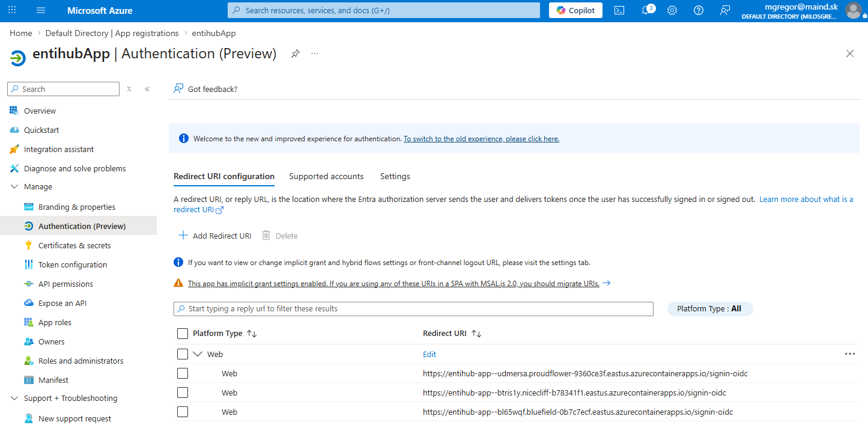The height and width of the screenshot is (440, 868).
Task: Select checkbox for nicecliff redirect URI
Action: pos(183,393)
